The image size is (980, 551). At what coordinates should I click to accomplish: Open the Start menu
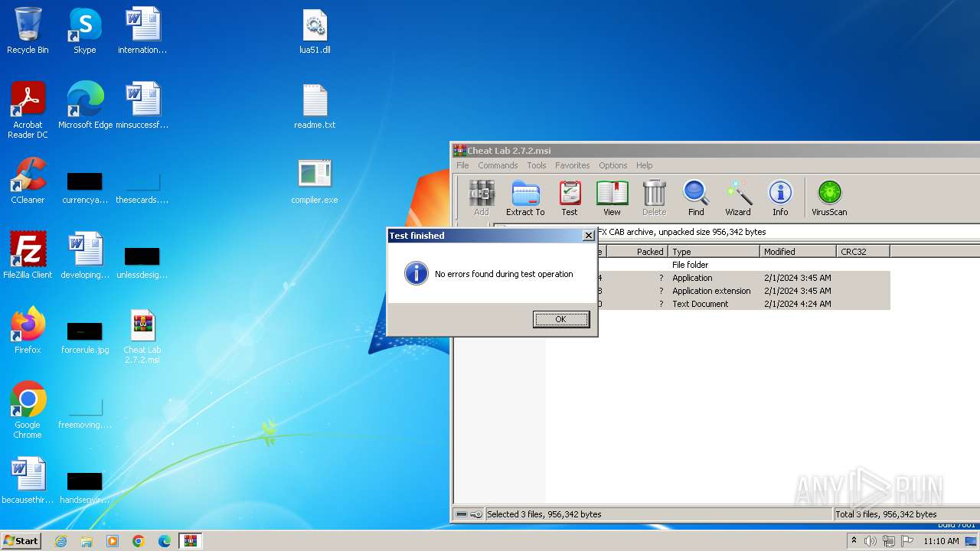[21, 541]
